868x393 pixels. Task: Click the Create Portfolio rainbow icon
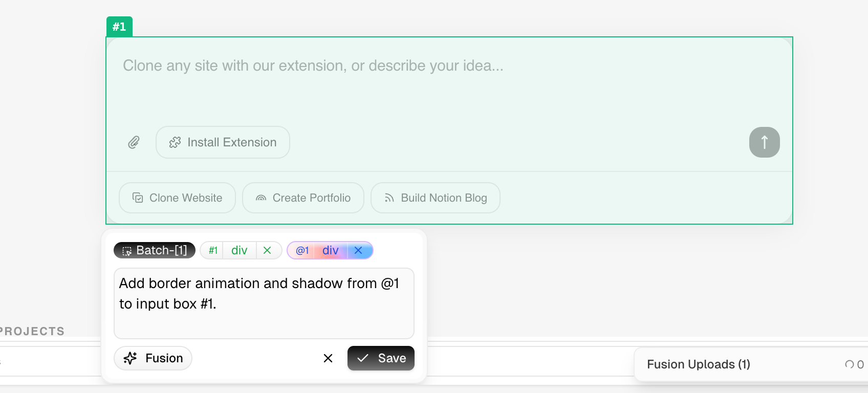pos(261,198)
